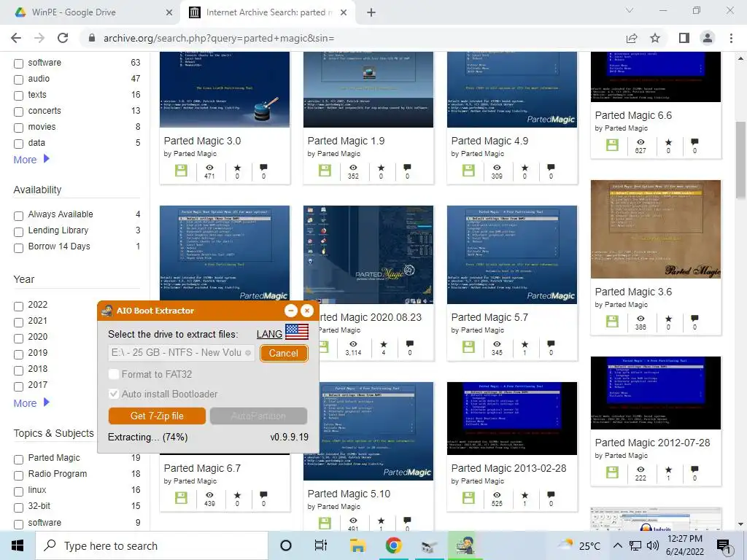
Task: Click the taskbar search box
Action: click(152, 545)
